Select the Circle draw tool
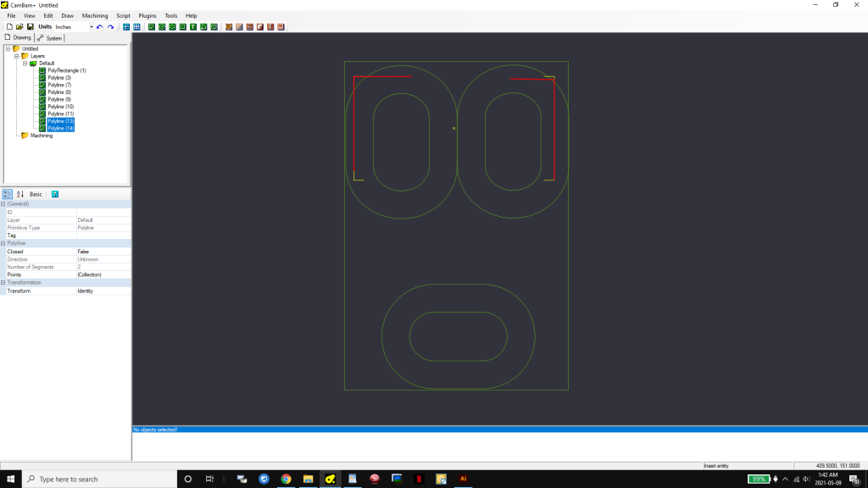The height and width of the screenshot is (488, 868). click(162, 26)
